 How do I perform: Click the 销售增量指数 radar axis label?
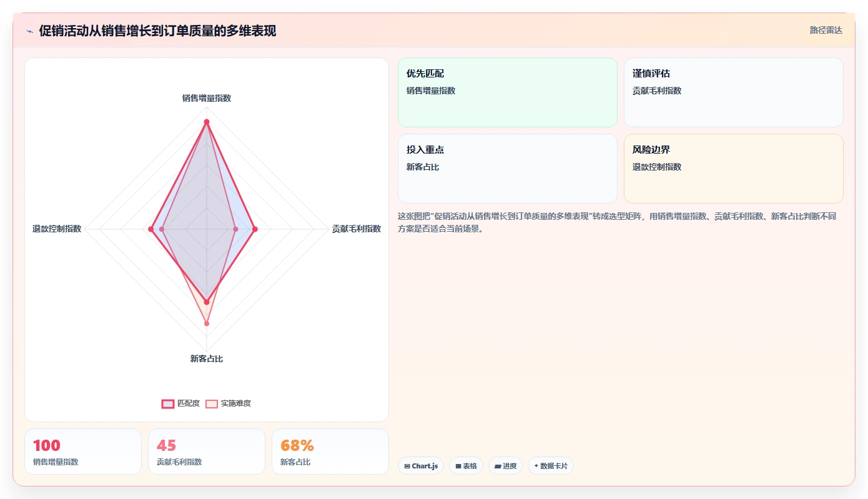[x=207, y=98]
